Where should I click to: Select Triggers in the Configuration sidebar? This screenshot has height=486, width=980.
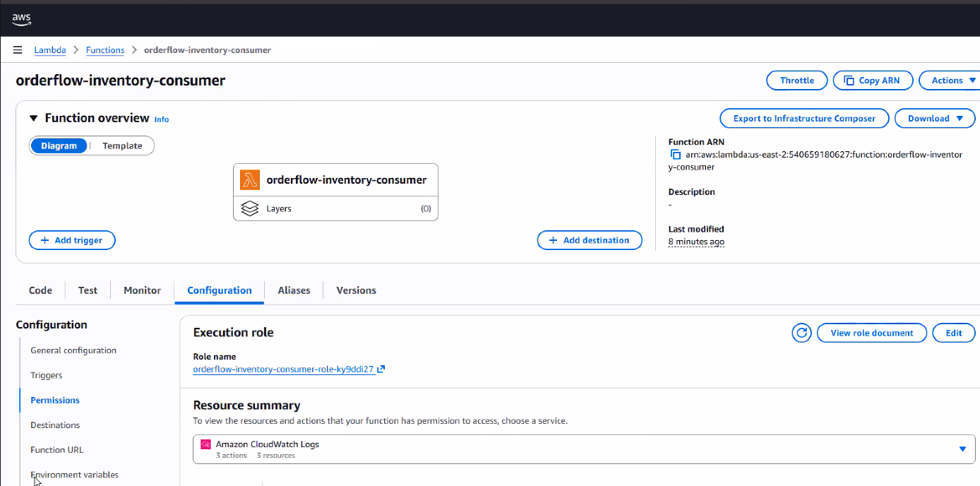pos(47,375)
